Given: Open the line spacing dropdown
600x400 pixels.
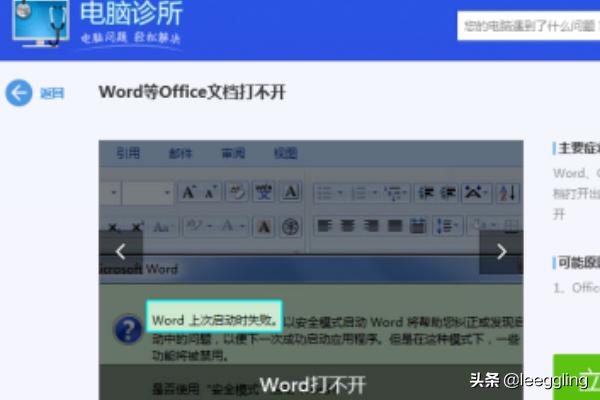Looking at the screenshot, I should [446, 226].
